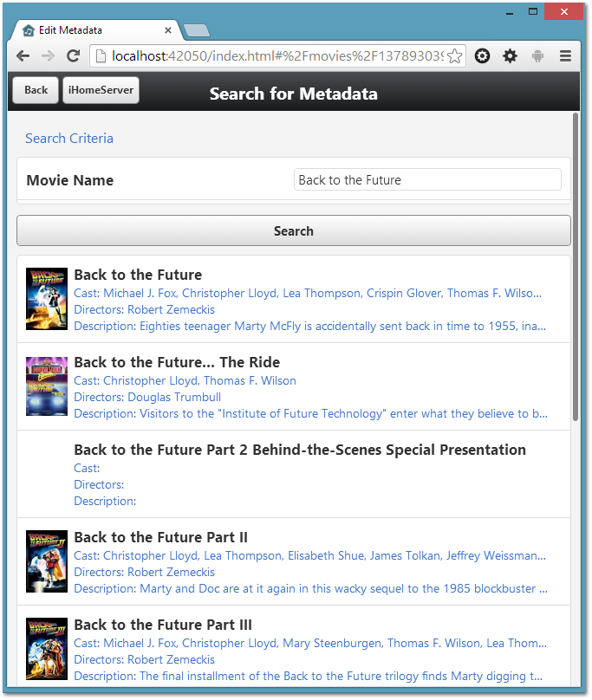The height and width of the screenshot is (700, 592).
Task: Click the Android extension icon
Action: [x=538, y=56]
